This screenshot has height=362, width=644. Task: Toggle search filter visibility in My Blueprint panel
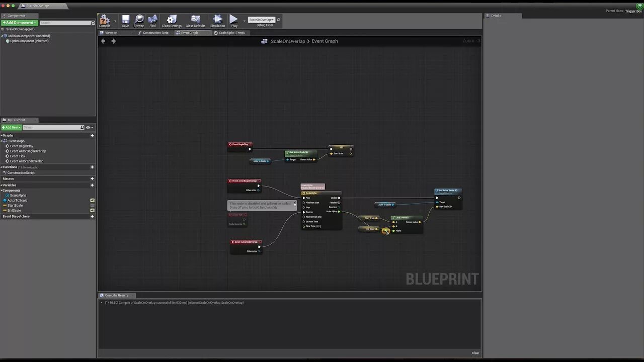[88, 127]
